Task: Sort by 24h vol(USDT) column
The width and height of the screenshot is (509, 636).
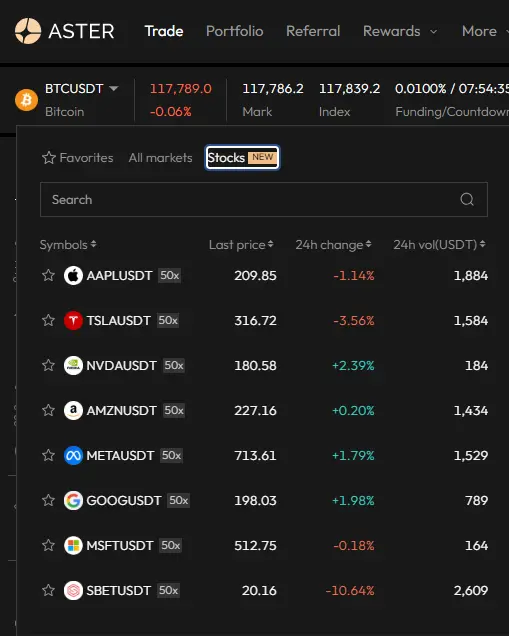Action: [439, 245]
